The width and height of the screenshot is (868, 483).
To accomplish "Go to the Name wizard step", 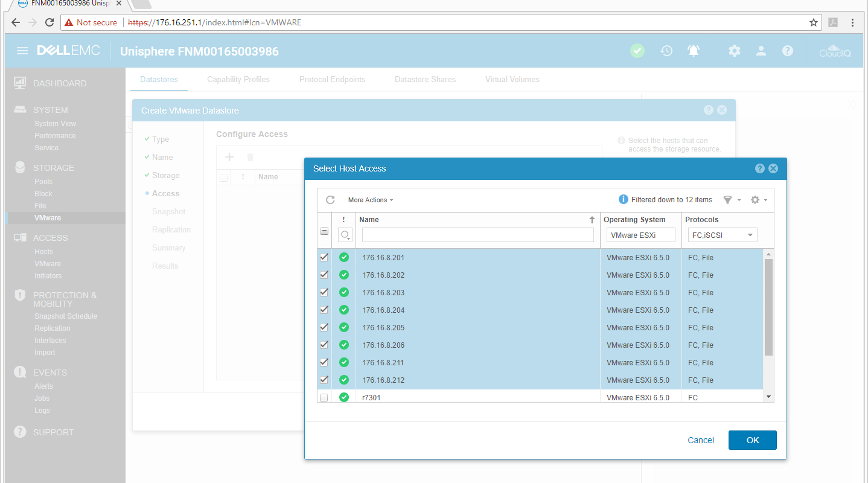I will tap(162, 157).
